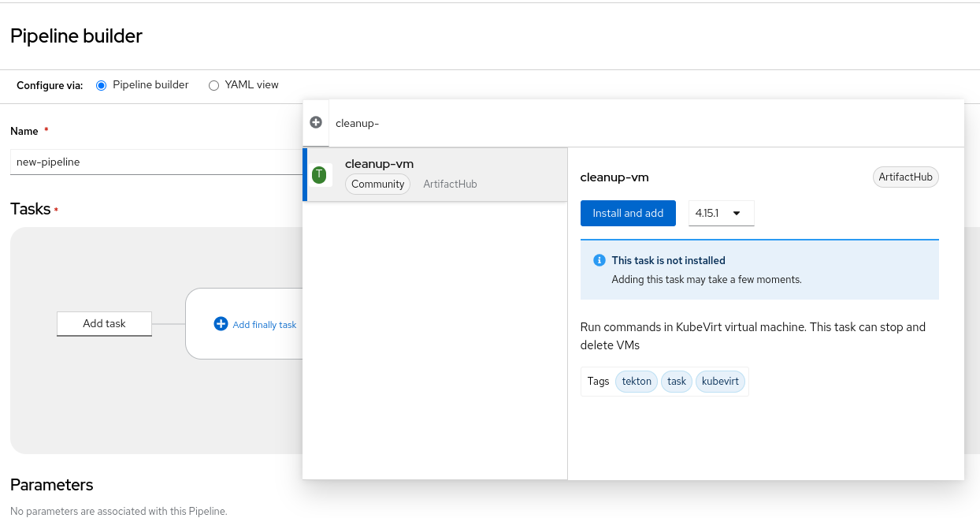
Task: Open the 4.15.1 version dropdown
Action: [x=720, y=213]
